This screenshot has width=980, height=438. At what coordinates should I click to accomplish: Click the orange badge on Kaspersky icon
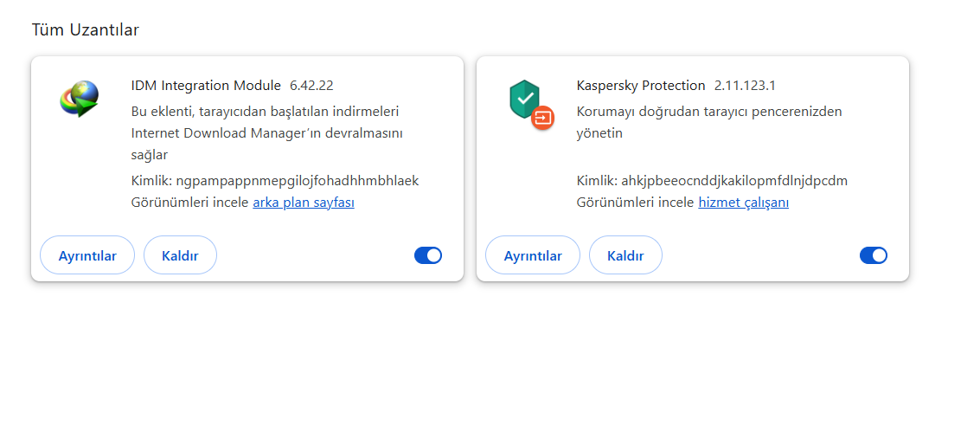click(x=543, y=117)
